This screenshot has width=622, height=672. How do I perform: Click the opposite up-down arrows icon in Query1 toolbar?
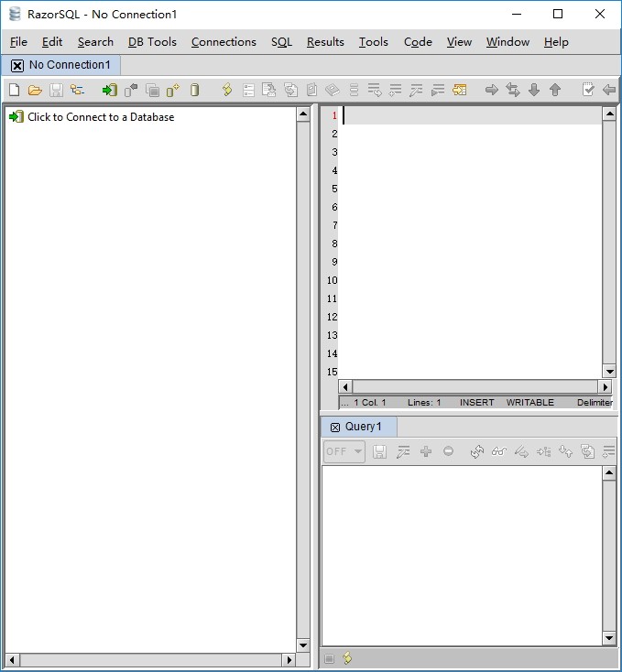(565, 451)
